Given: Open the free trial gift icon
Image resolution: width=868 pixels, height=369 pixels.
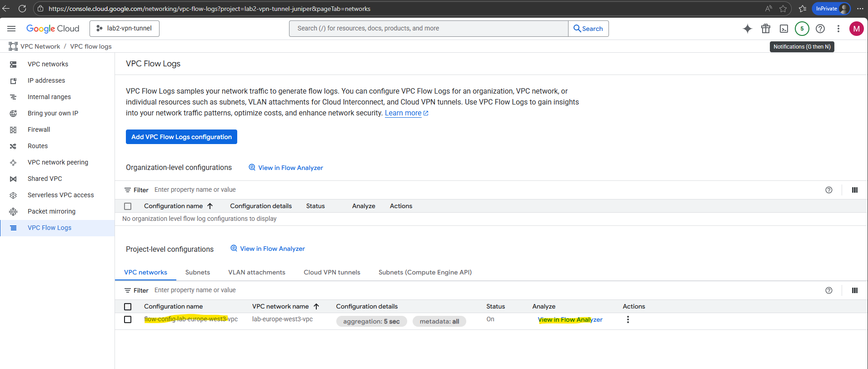Looking at the screenshot, I should coord(766,29).
